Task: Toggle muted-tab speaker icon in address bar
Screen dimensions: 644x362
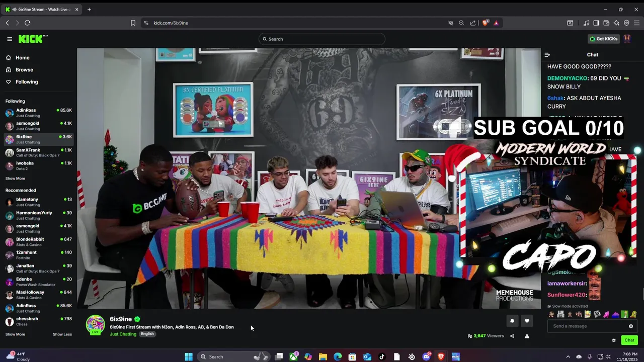Action: 451,23
